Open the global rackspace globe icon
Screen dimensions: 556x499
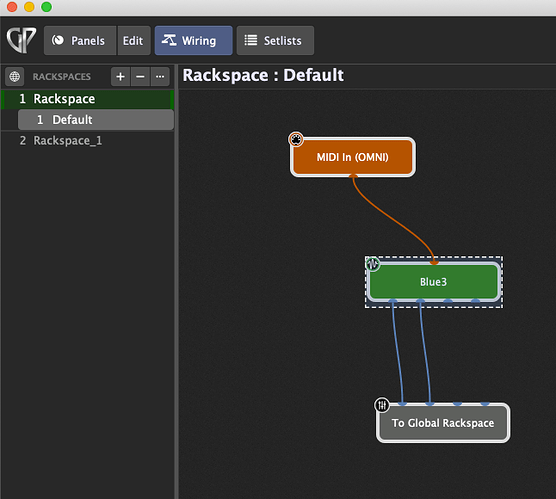click(x=15, y=76)
